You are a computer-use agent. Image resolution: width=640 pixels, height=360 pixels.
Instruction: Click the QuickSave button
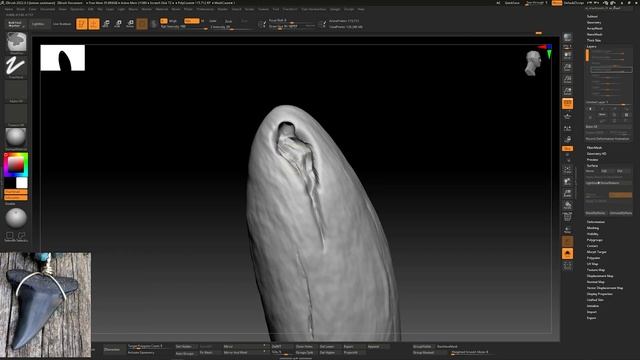[512, 3]
